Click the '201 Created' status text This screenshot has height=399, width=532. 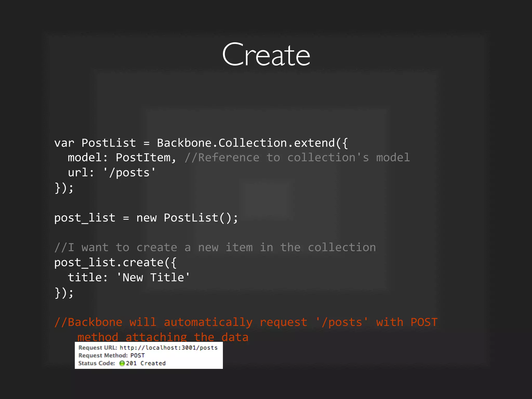click(x=146, y=363)
